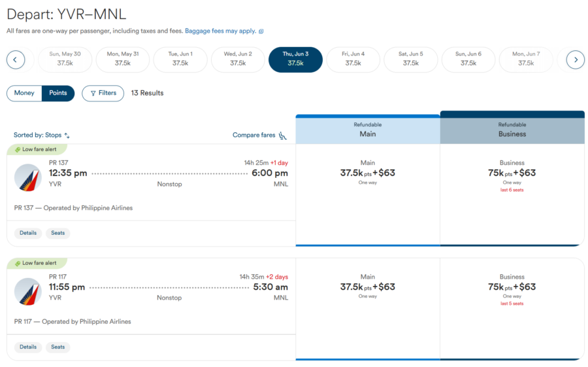Select Wed, Jun 2 date
Viewport: 588px width, 367px height.
coord(238,60)
